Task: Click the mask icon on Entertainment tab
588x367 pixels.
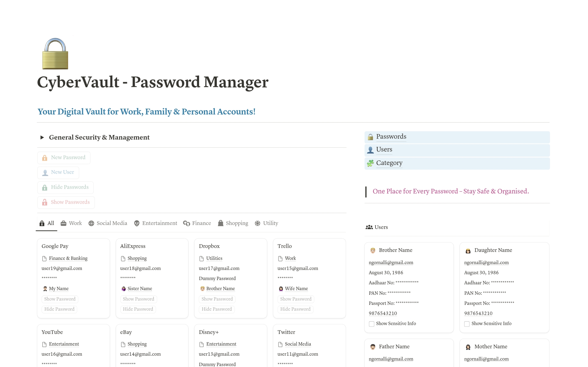Action: [137, 223]
